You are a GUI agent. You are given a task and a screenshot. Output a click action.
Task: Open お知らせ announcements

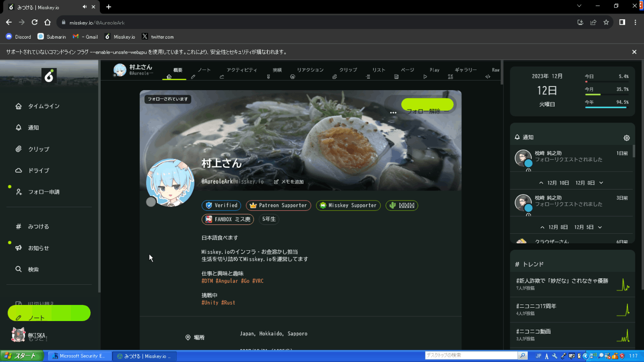[x=32, y=248]
